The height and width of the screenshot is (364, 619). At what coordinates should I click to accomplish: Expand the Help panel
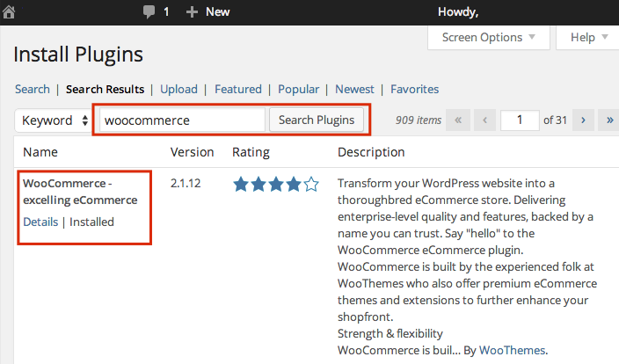pyautogui.click(x=588, y=38)
